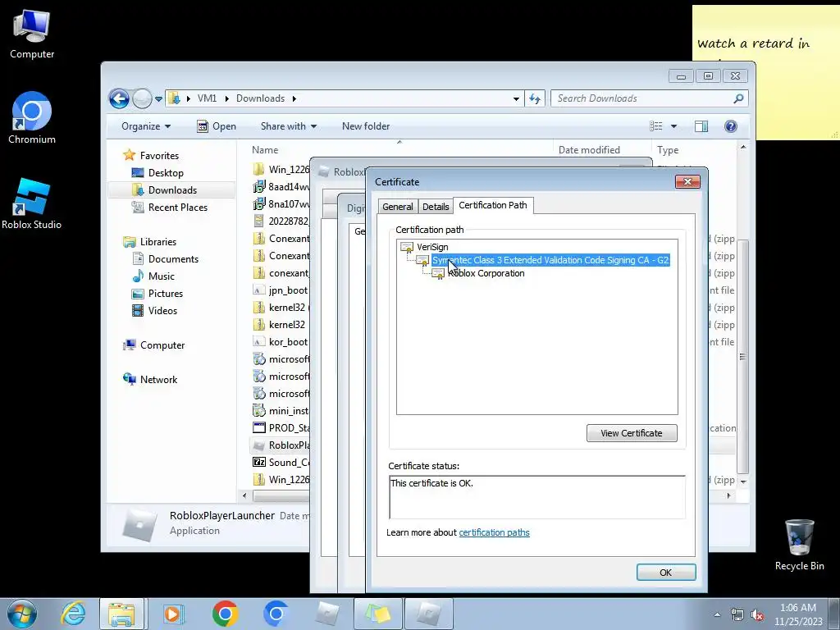Viewport: 840px width, 630px height.
Task: Select Symantec Class 3 Extended Validation entry
Action: (550, 260)
